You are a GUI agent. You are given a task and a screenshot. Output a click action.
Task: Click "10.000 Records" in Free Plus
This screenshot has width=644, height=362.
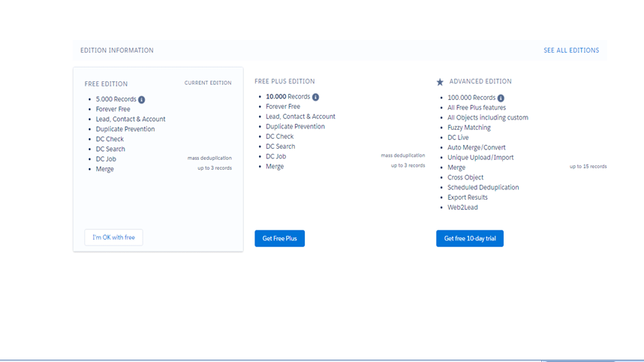(x=288, y=97)
